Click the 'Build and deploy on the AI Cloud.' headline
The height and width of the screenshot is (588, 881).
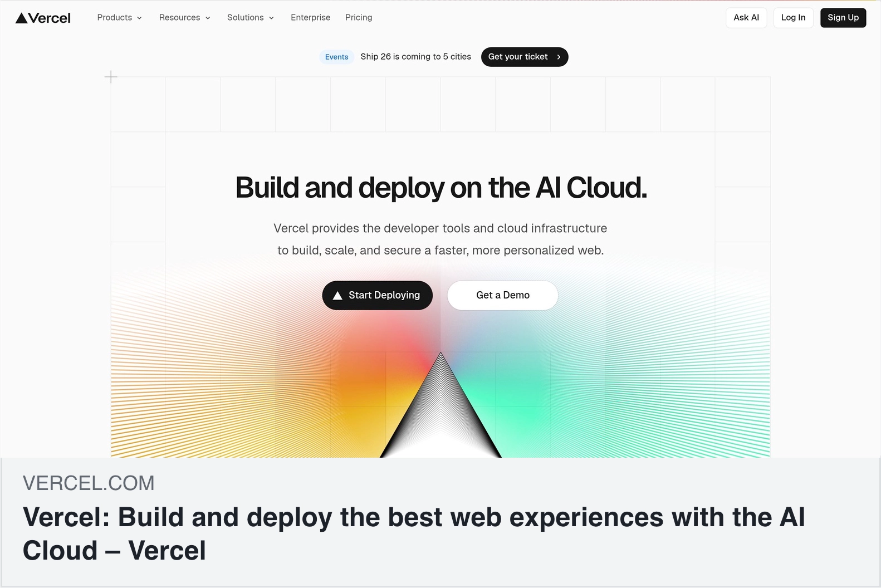coord(441,188)
